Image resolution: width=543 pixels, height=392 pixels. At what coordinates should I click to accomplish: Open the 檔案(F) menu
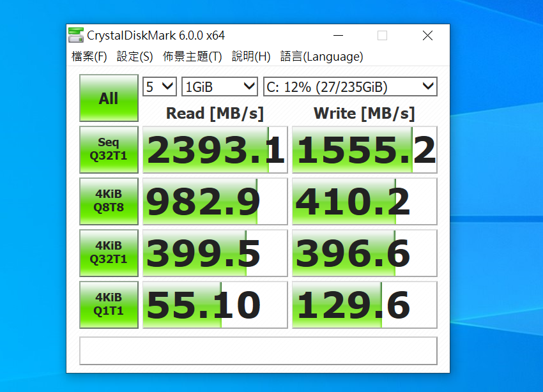(x=89, y=56)
